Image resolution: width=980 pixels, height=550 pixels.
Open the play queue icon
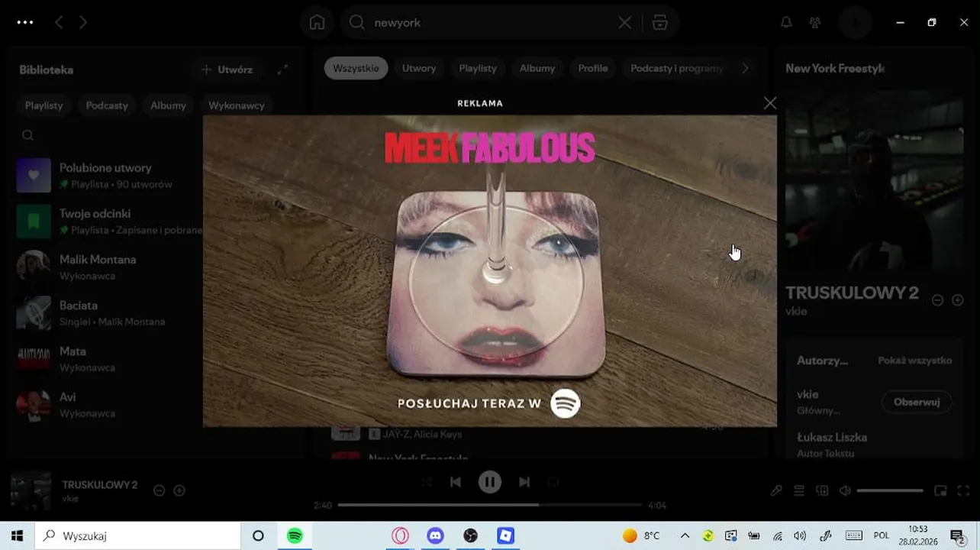coord(799,490)
